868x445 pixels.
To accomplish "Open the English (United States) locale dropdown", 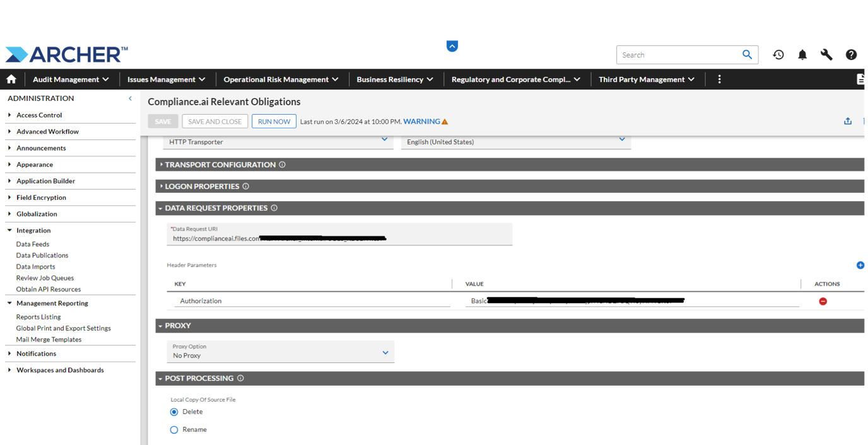I will click(516, 142).
